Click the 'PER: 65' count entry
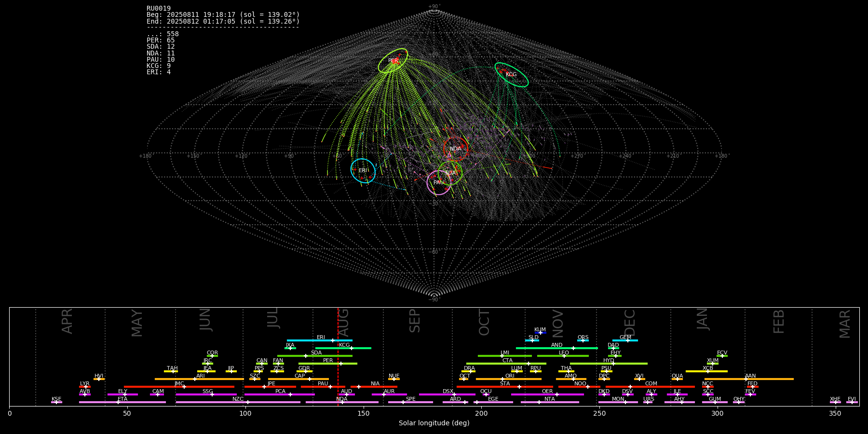The height and width of the screenshot is (434, 868). tap(161, 41)
